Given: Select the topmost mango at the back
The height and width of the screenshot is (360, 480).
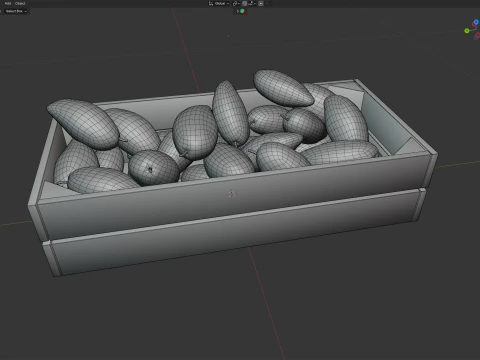Looking at the screenshot, I should [283, 88].
